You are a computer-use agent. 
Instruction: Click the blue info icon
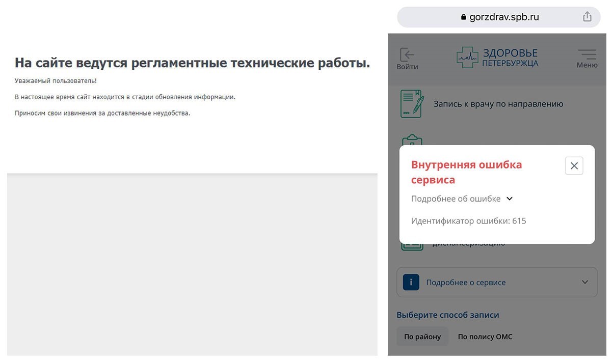point(411,282)
